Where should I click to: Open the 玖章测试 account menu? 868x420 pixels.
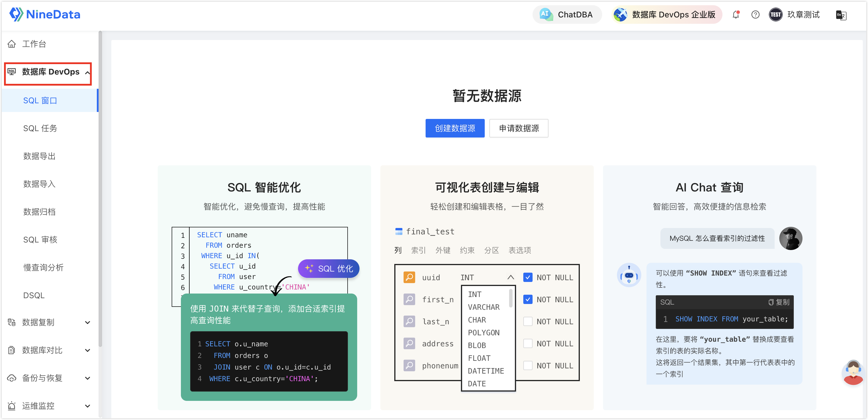tap(803, 15)
